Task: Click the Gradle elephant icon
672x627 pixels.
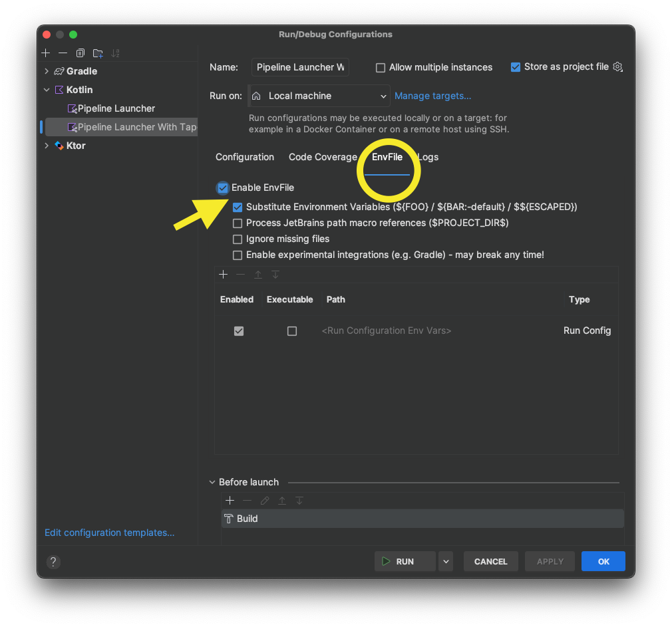Action: point(59,71)
